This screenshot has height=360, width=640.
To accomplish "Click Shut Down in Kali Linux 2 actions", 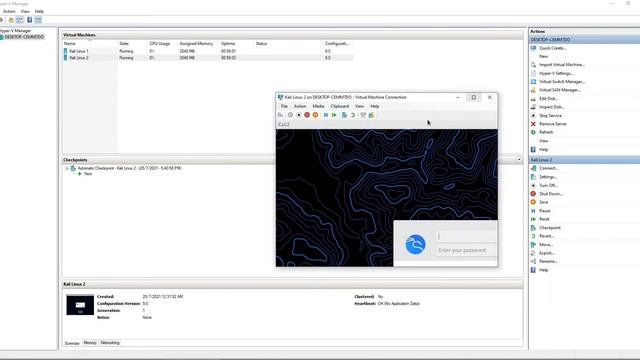I will (x=551, y=194).
